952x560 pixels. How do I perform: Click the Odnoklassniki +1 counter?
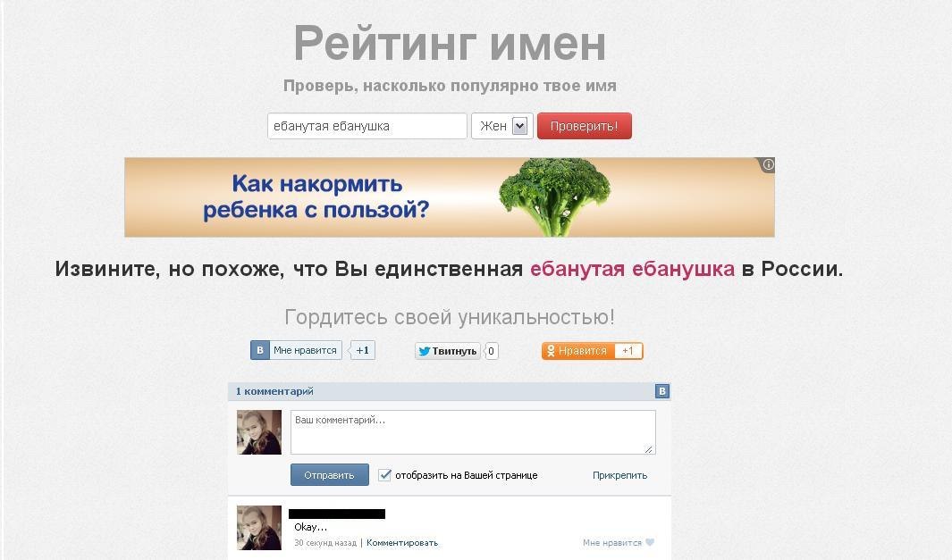pyautogui.click(x=628, y=351)
